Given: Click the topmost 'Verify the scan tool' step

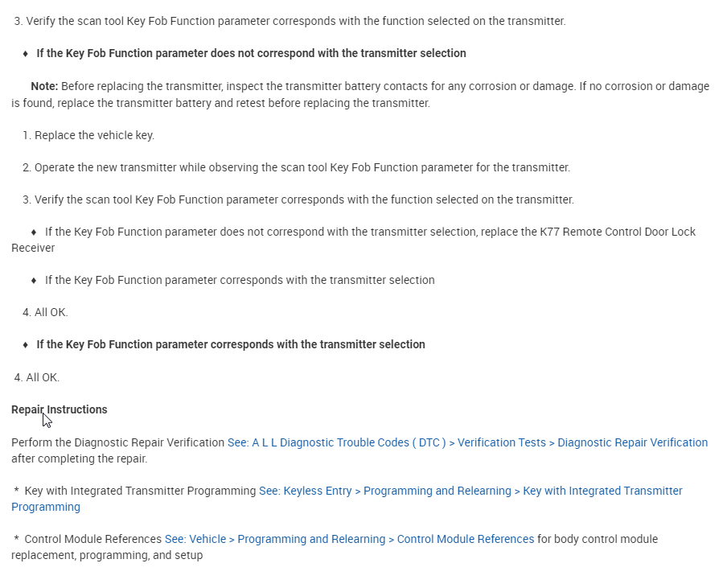Looking at the screenshot, I should pyautogui.click(x=295, y=21).
